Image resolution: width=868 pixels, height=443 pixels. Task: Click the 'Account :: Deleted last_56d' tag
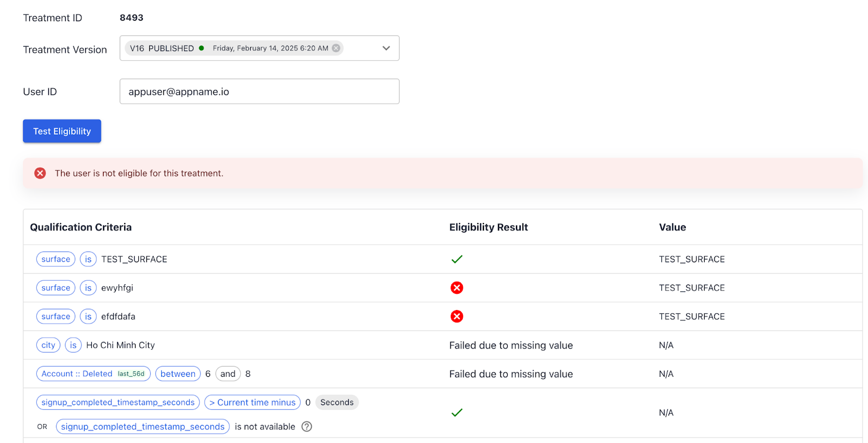click(x=93, y=374)
